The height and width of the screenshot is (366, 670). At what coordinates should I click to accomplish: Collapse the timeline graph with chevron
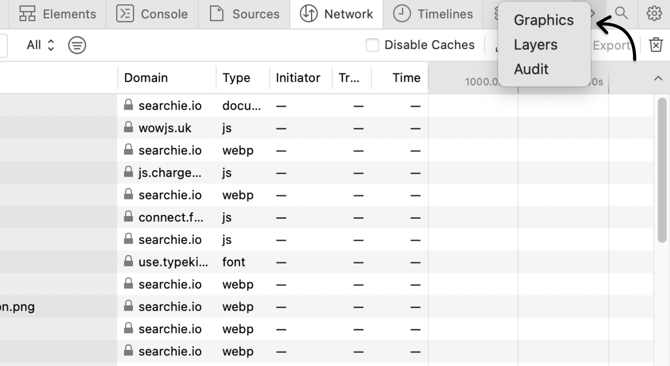click(x=658, y=79)
